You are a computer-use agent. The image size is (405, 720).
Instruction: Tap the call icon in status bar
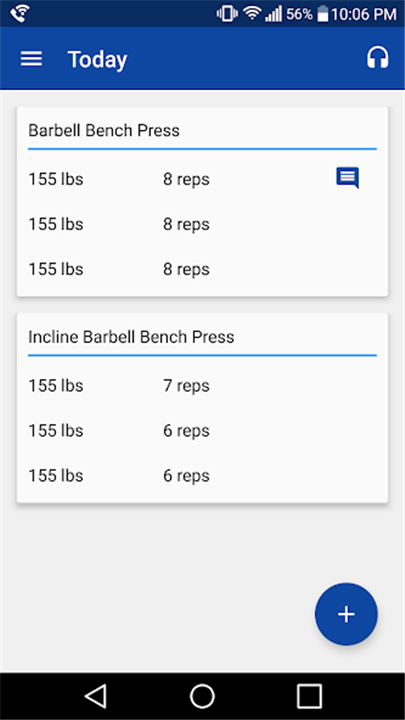click(x=20, y=14)
